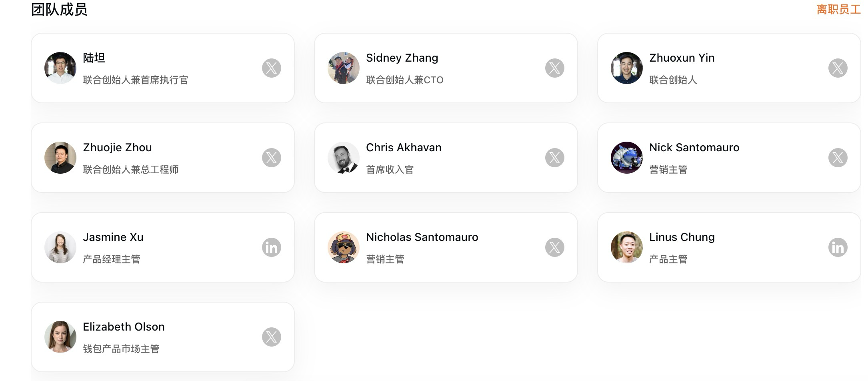Screen dimensions: 868x381
Task: Open Elizabeth Olson's X profile icon
Action: click(x=272, y=337)
